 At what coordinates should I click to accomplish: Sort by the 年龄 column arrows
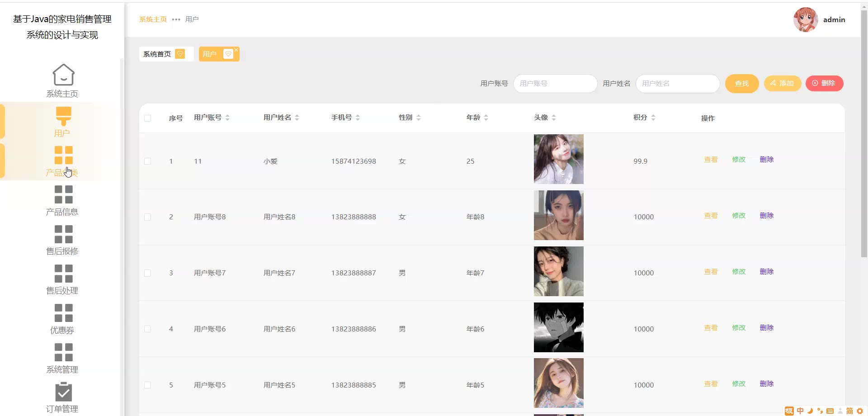[x=486, y=118]
